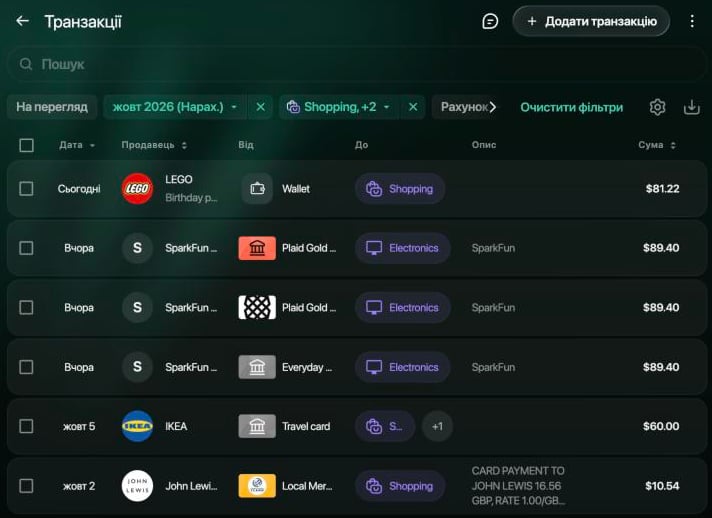This screenshot has height=518, width=712.
Task: Click the Travel card account name
Action: pyautogui.click(x=306, y=426)
